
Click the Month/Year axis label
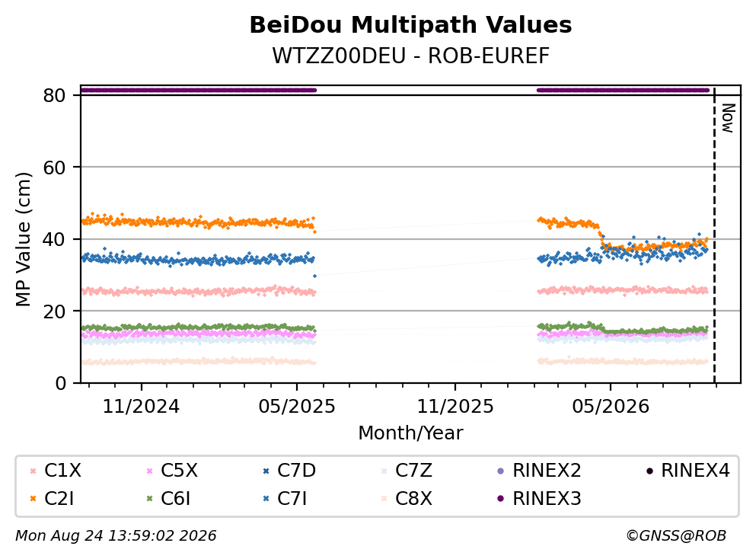click(410, 433)
